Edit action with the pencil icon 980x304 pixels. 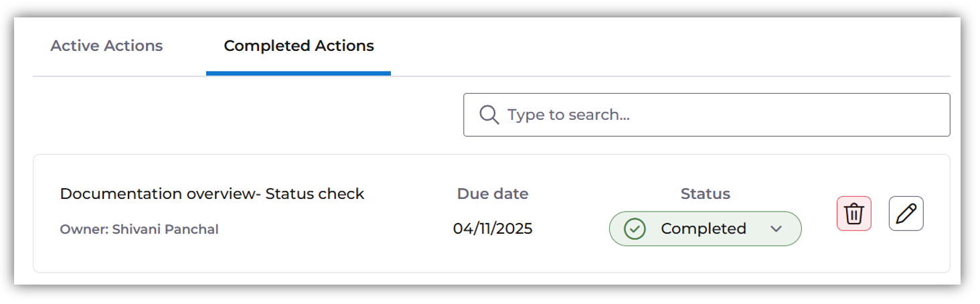[906, 214]
